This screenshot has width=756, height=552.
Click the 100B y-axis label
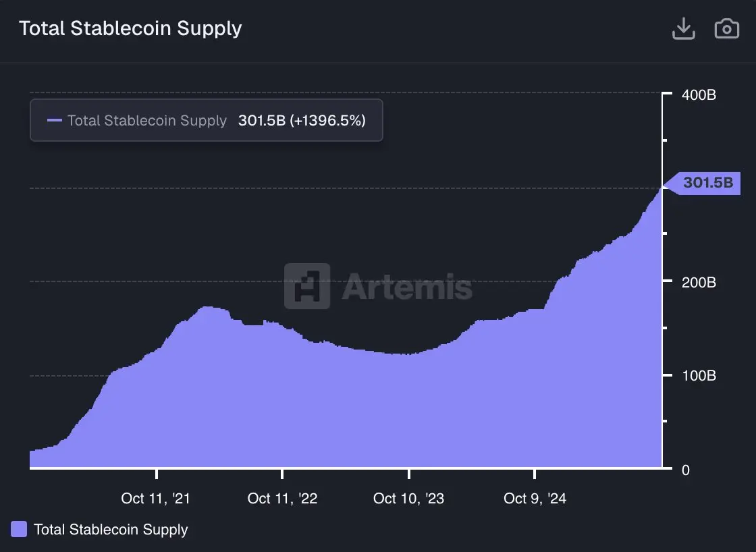[x=699, y=376]
